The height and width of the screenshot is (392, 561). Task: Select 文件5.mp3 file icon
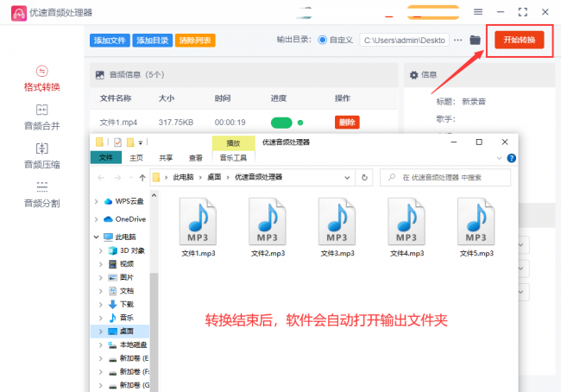476,222
